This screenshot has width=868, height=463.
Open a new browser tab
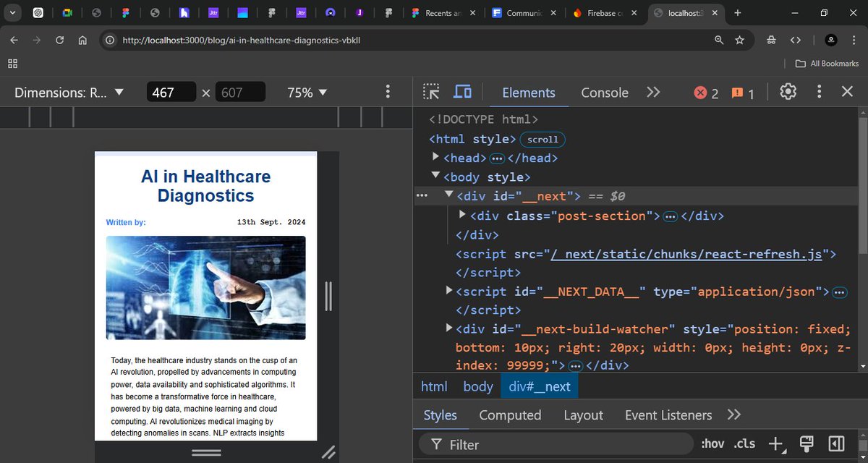pos(738,13)
